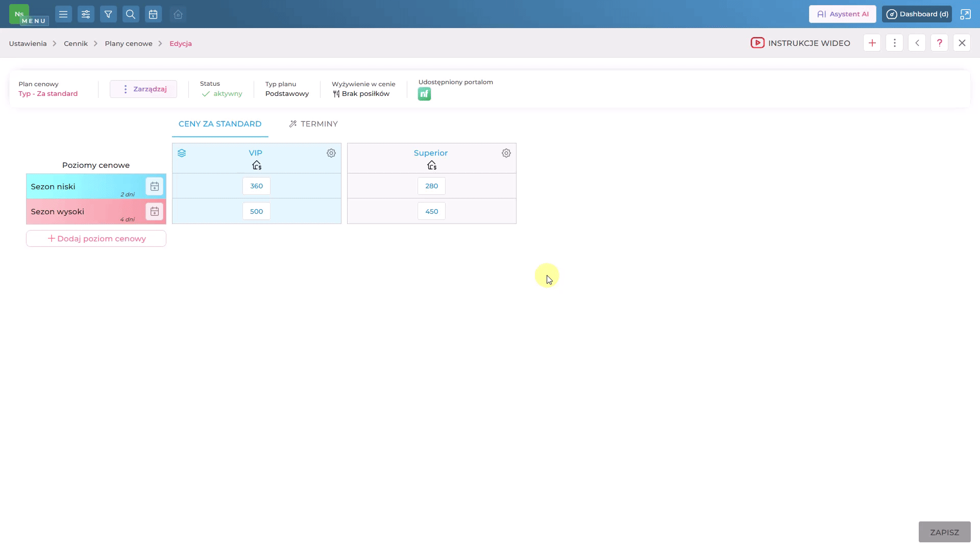Viewport: 980px width, 551px height.
Task: Click the plan name Typ - Za standard
Action: click(48, 94)
